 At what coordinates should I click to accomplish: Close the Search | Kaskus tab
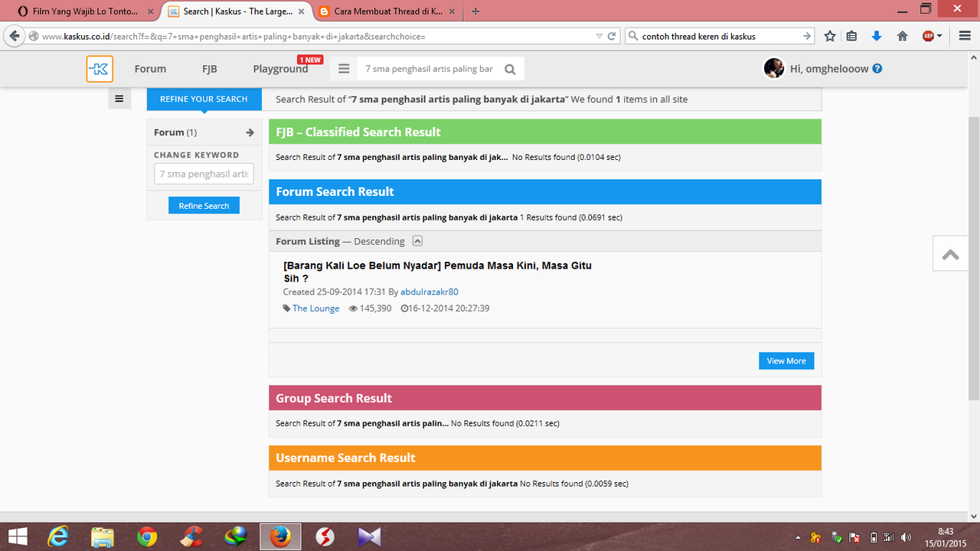tap(301, 11)
